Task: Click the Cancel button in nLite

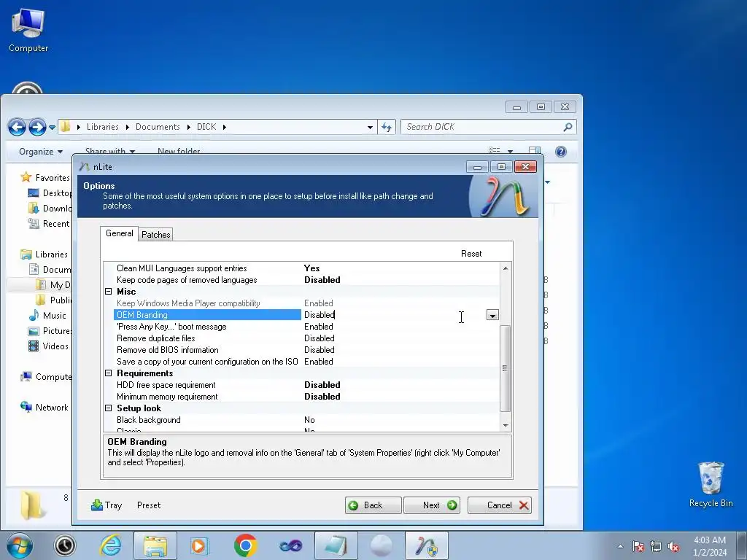Action: 499,505
